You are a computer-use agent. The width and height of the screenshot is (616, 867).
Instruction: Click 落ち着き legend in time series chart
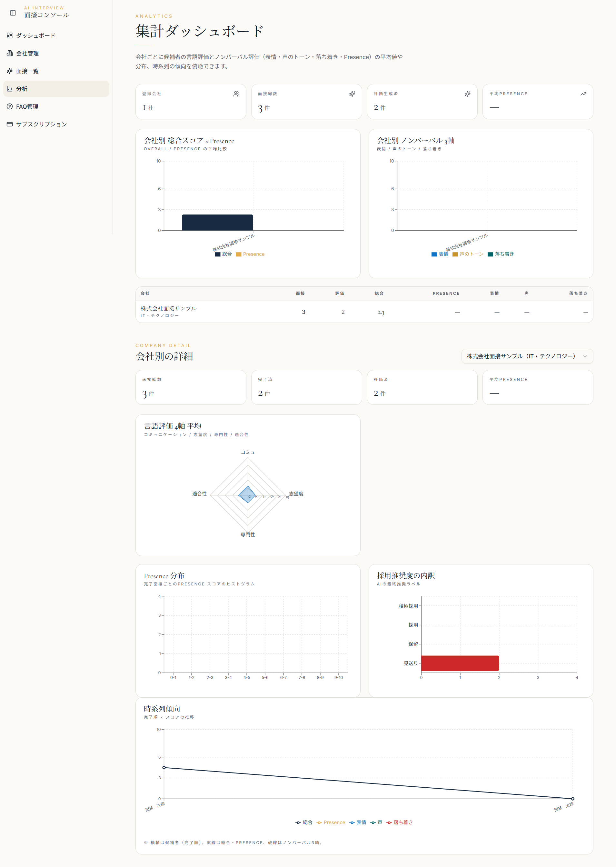(x=399, y=822)
